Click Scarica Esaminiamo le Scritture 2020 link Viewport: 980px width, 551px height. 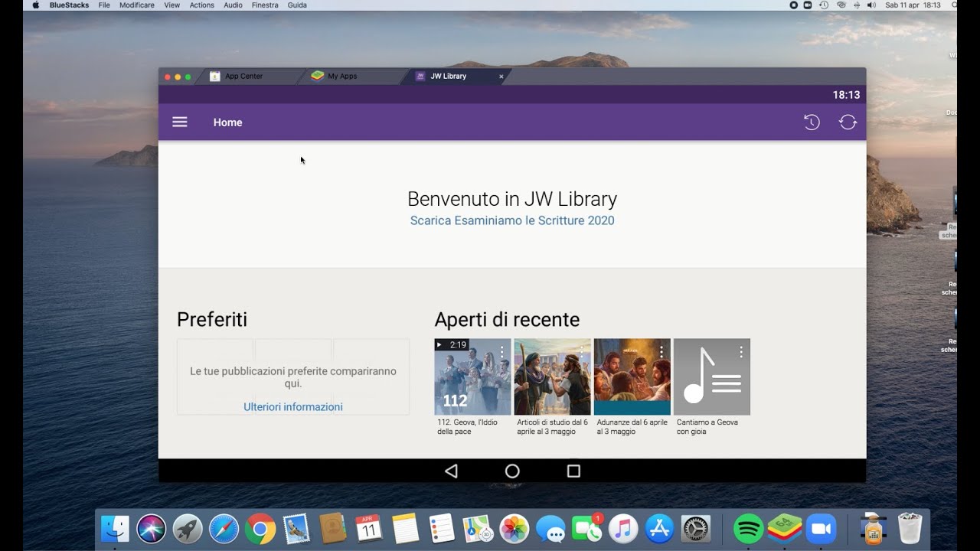512,220
